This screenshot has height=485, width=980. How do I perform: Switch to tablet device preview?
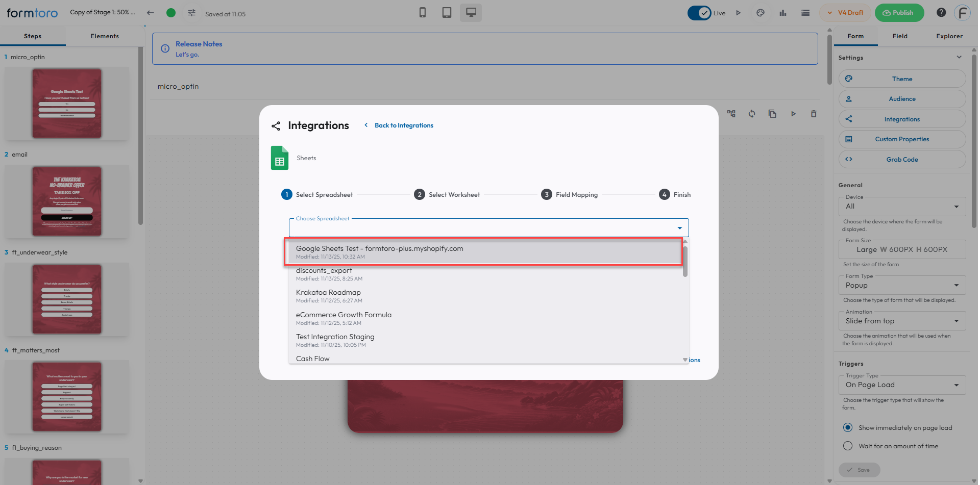pos(447,13)
